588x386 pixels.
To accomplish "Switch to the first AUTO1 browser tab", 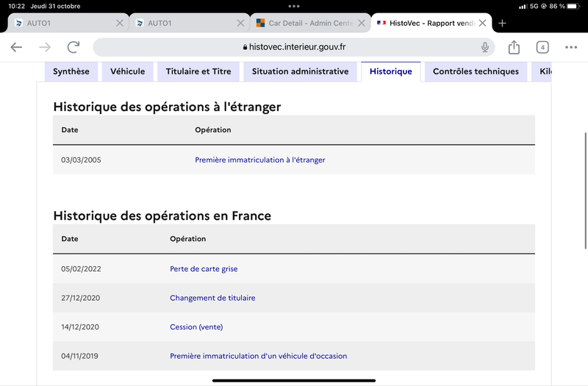I will (x=68, y=23).
